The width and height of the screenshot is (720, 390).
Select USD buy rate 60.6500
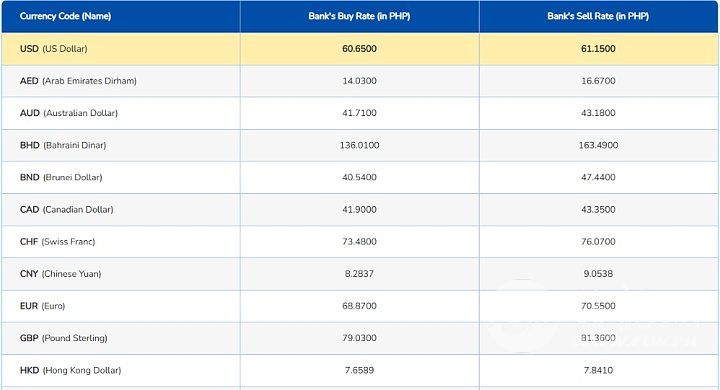(x=360, y=49)
